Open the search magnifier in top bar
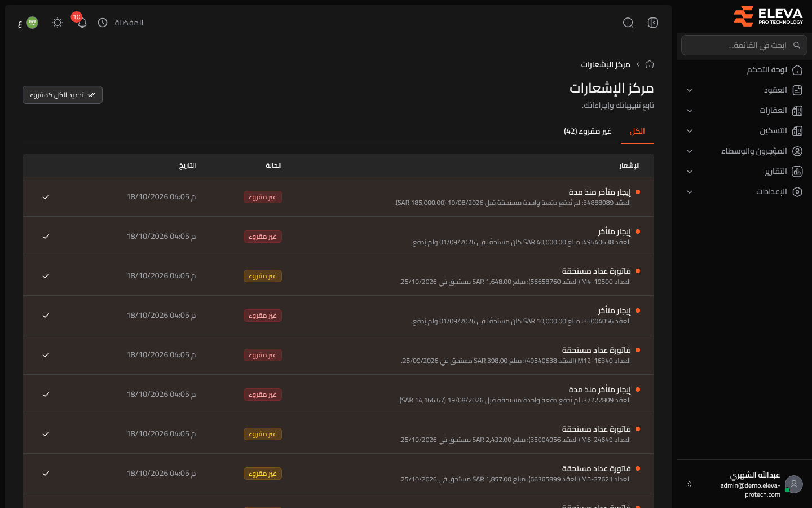Screen dimensions: 812x508 [628, 23]
